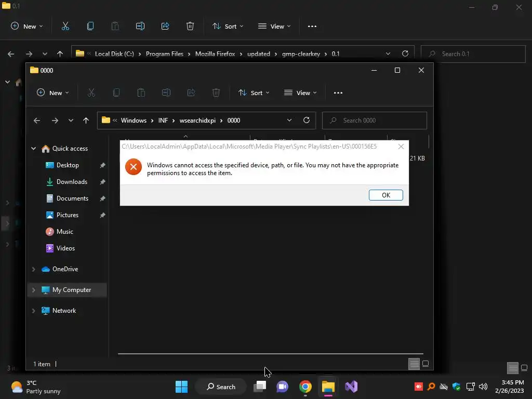This screenshot has height=399, width=532.
Task: Click Share icon in 0000 window toolbar
Action: click(x=191, y=92)
